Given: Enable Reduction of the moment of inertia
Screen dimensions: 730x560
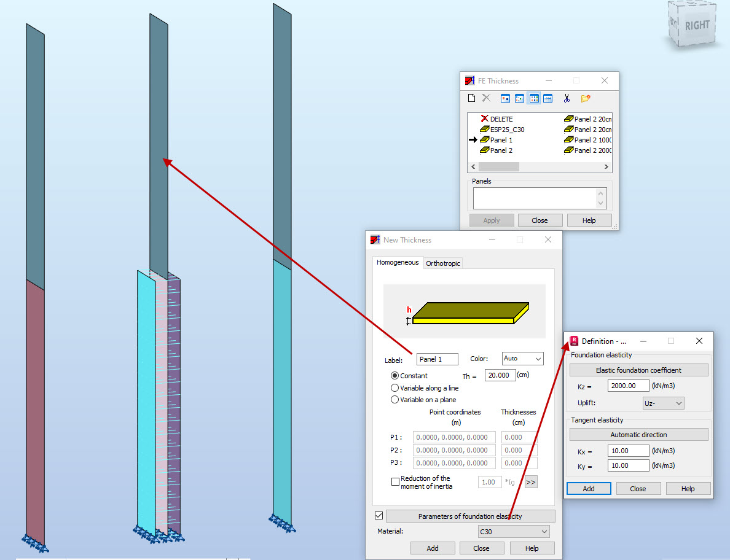Looking at the screenshot, I should [x=396, y=482].
